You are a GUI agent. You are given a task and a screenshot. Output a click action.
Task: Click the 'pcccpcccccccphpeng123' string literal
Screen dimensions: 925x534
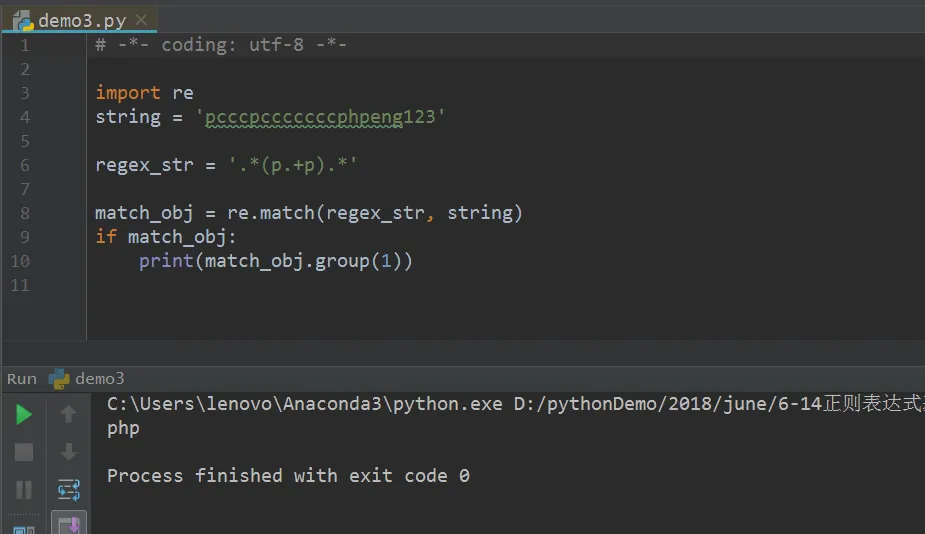pos(320,117)
